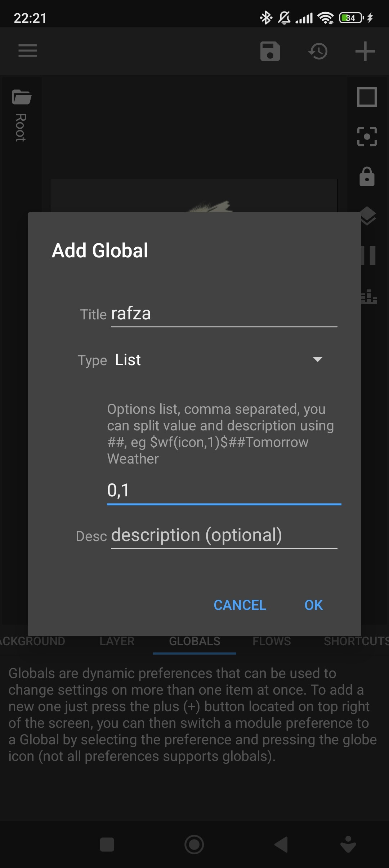Open the Shortcuts tab
The height and width of the screenshot is (868, 389).
tap(355, 641)
